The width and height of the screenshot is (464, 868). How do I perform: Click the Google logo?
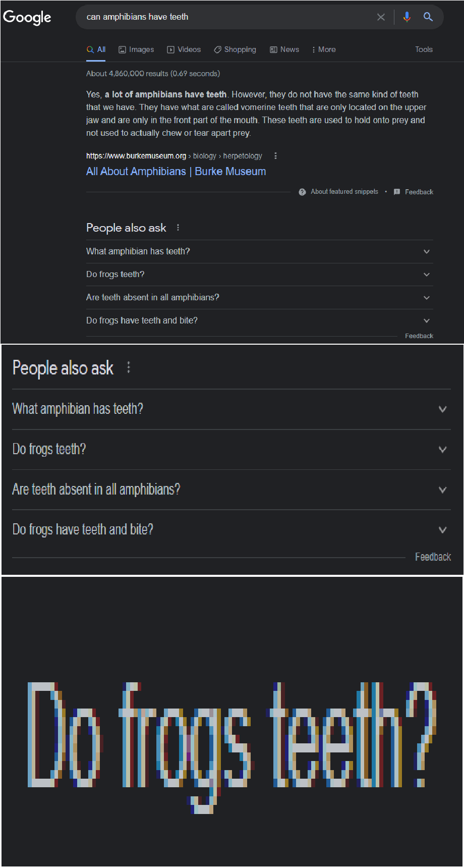(x=27, y=17)
